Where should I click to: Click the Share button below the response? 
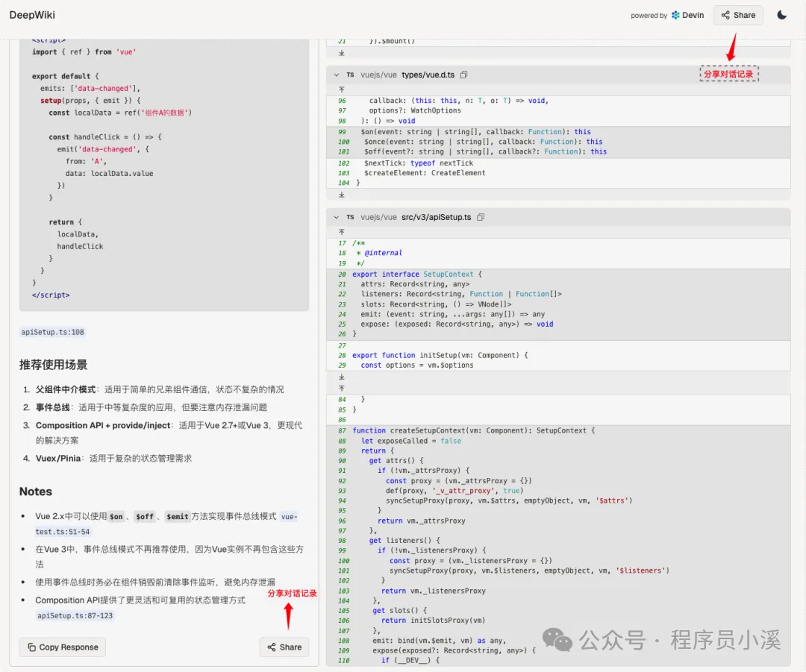(284, 647)
